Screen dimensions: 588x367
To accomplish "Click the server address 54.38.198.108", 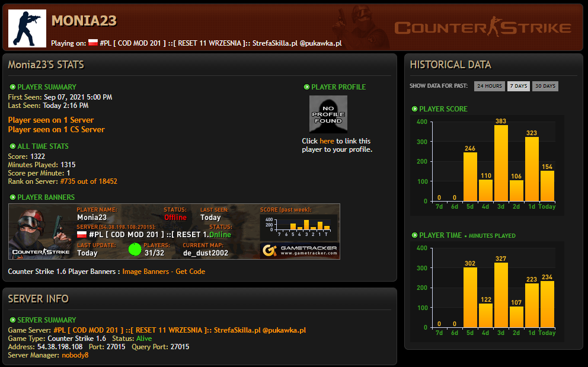I will (x=60, y=347).
